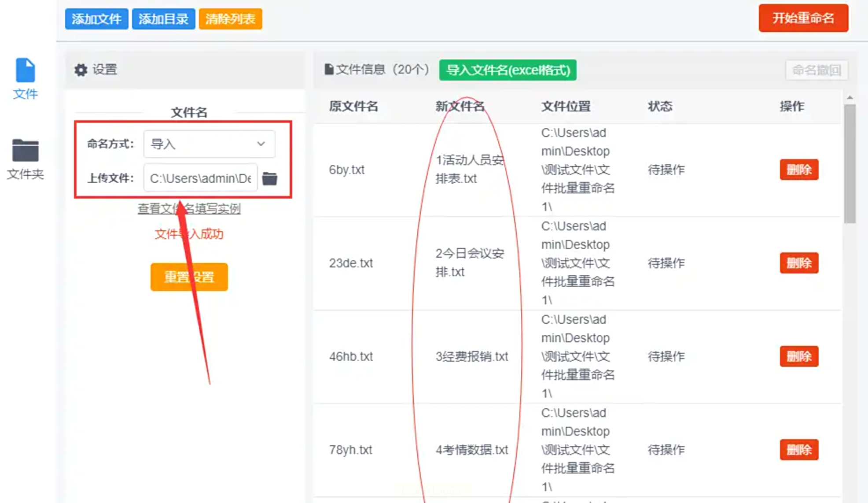
Task: Click 添加文件 button
Action: [96, 19]
